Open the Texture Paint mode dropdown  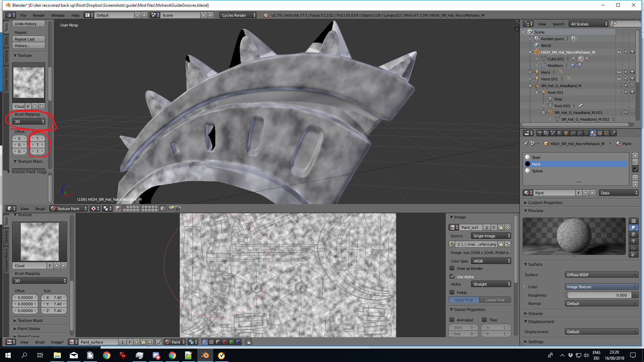tap(69, 208)
